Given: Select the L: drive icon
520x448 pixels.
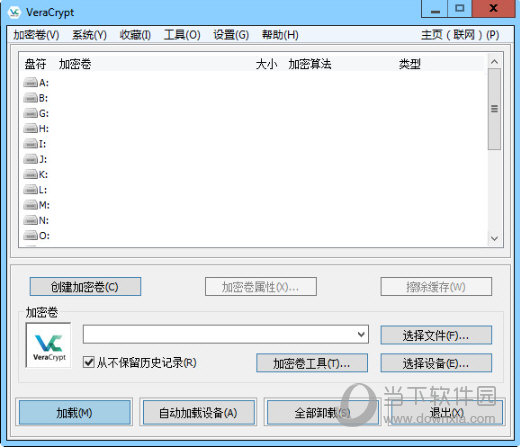Looking at the screenshot, I should 30,190.
